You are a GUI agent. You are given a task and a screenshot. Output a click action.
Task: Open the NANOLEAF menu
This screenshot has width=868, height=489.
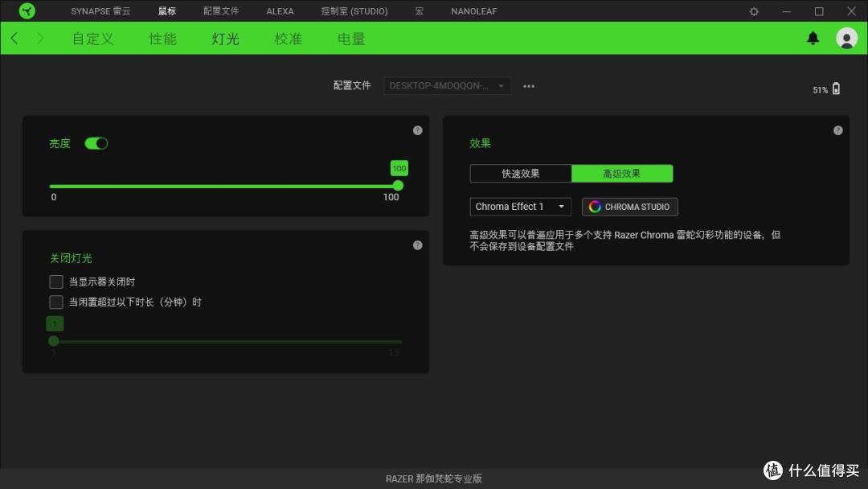(x=474, y=11)
